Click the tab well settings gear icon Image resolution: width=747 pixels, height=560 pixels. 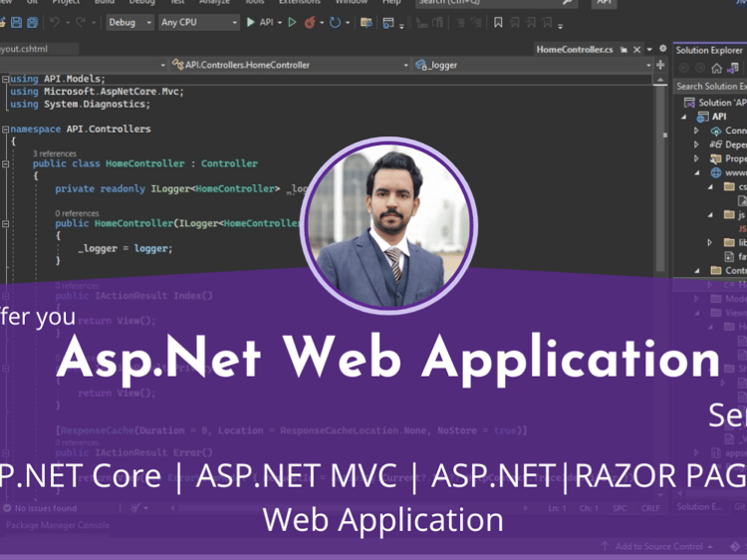coord(662,49)
